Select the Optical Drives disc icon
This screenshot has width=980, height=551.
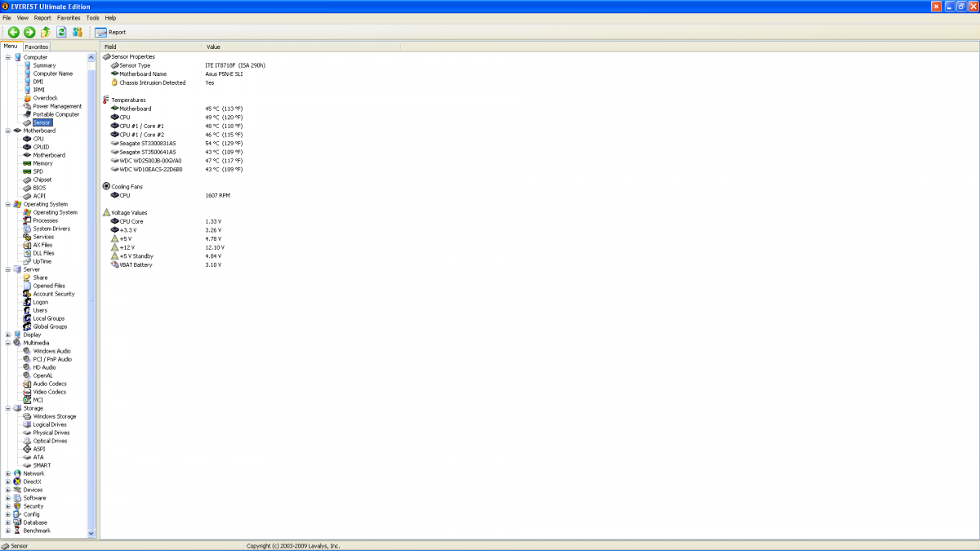[x=27, y=441]
